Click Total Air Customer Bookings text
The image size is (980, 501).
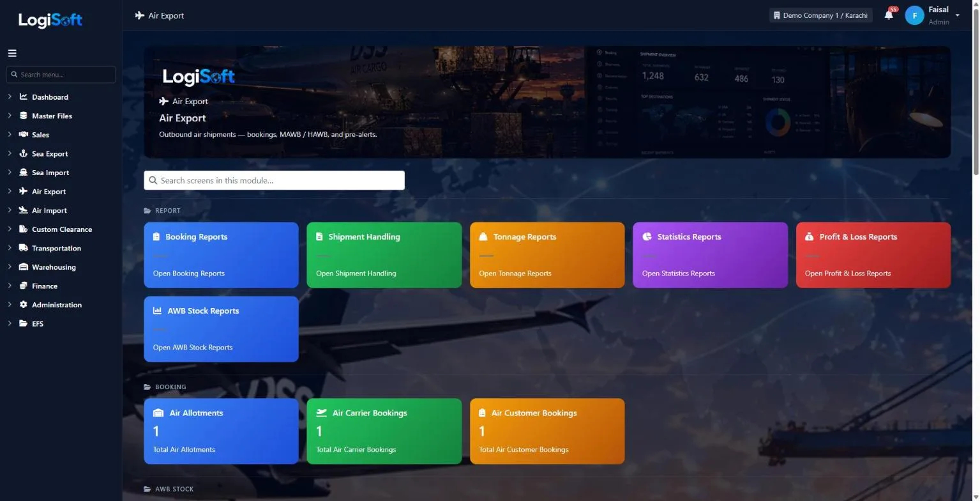pyautogui.click(x=524, y=450)
